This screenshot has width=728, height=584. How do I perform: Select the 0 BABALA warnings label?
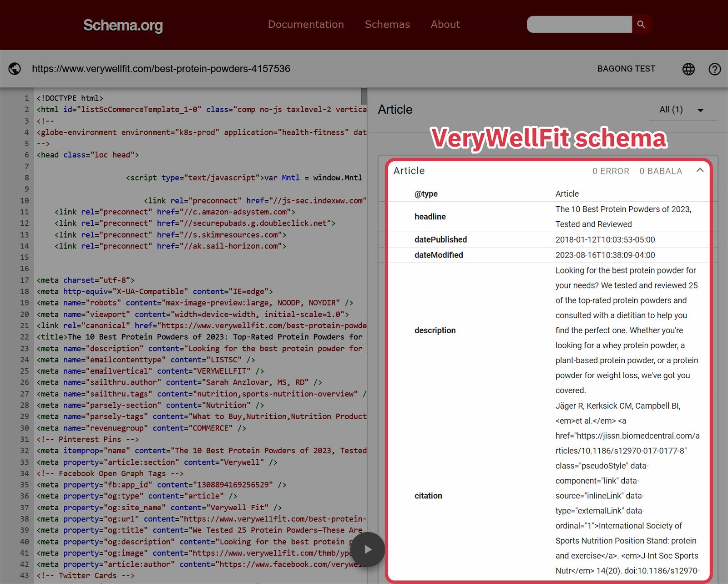click(660, 171)
